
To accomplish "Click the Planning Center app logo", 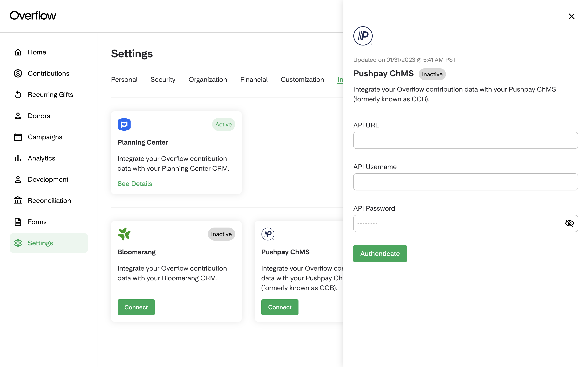I will pos(124,124).
